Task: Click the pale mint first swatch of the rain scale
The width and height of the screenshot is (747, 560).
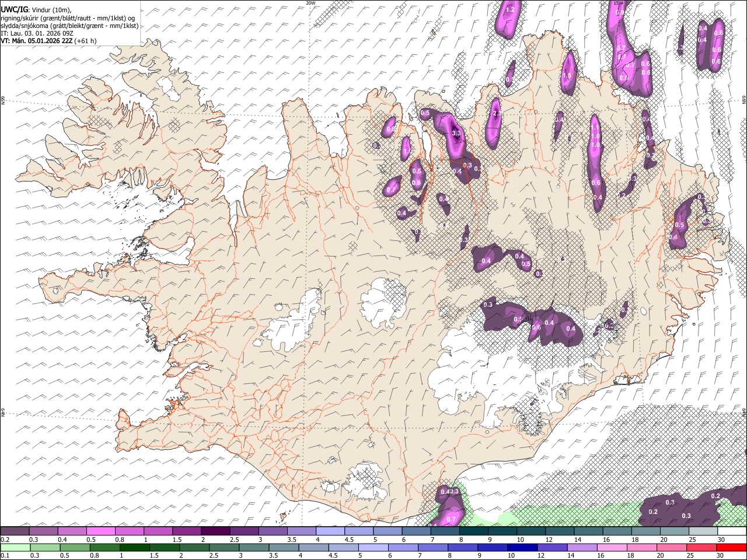Action: (15, 548)
